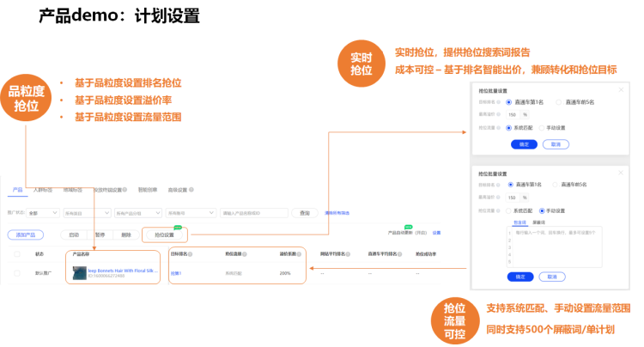This screenshot has height=347, width=644.
Task: Click the product name or ID search field
Action: coord(254,212)
